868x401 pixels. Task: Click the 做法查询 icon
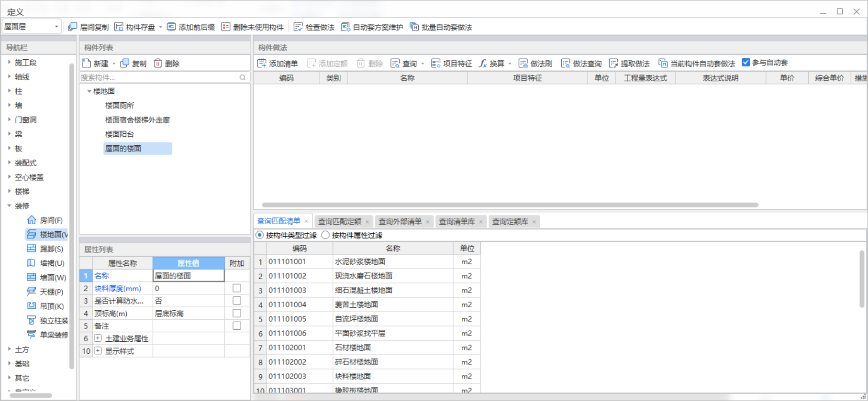[x=566, y=63]
